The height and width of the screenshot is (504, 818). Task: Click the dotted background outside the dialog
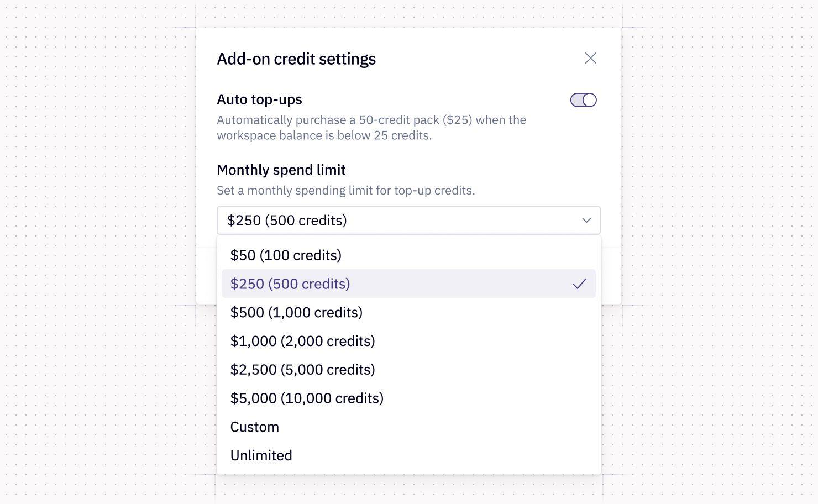[99, 249]
